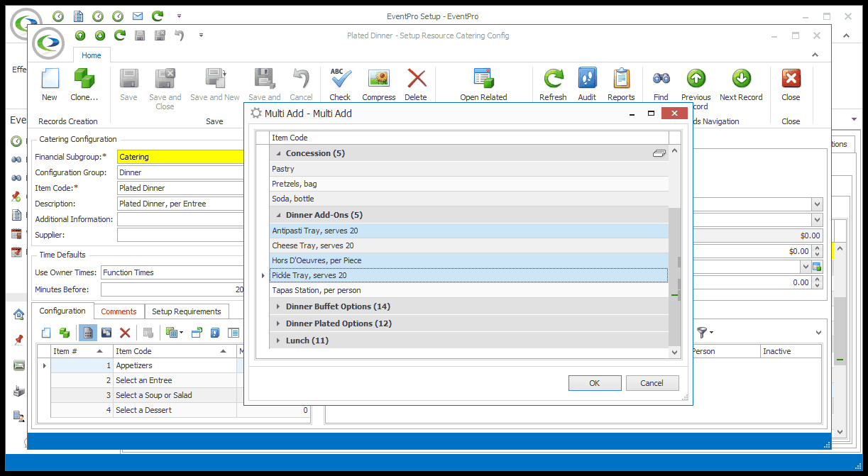Click the Find binoculars icon
868x476 pixels.
point(661,79)
